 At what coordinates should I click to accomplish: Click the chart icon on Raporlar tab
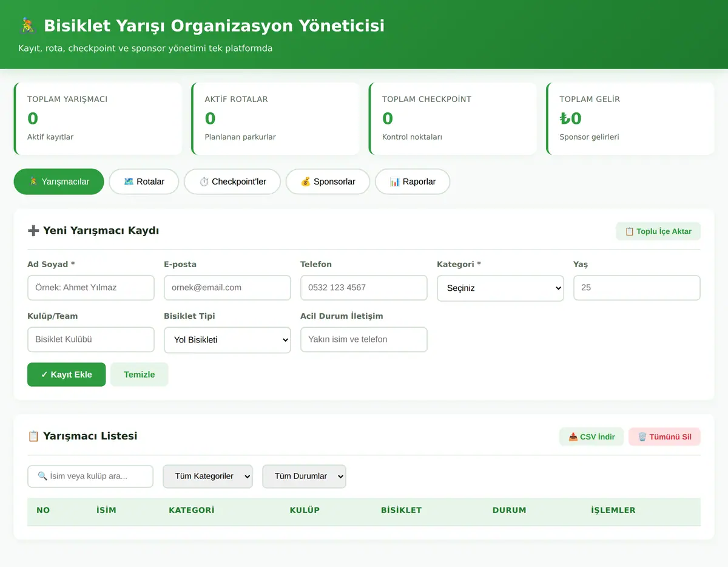tap(395, 182)
